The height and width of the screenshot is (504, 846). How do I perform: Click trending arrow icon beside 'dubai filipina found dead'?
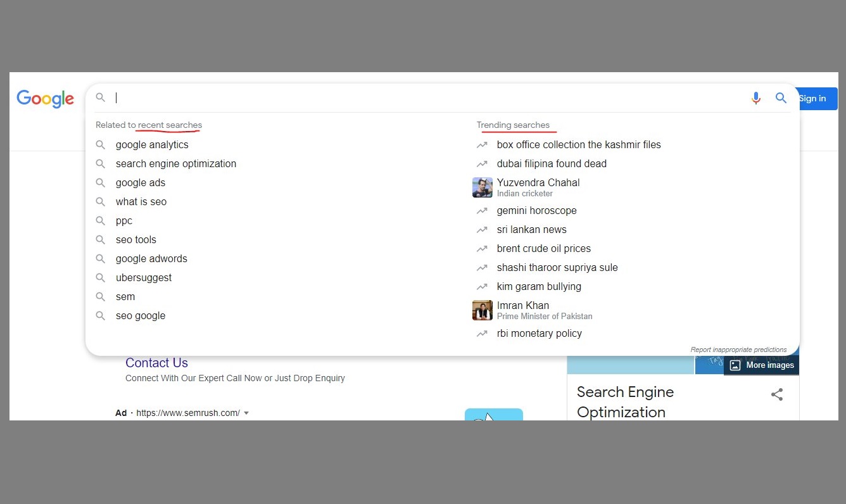click(482, 163)
